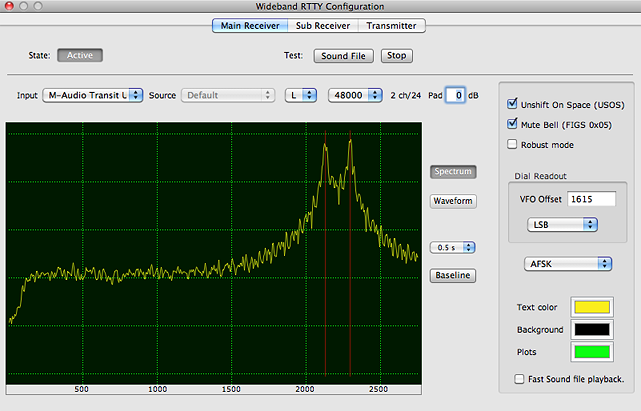Click the 2 ch/24 format text
Viewport: 641px width, 411px height.
tap(406, 95)
